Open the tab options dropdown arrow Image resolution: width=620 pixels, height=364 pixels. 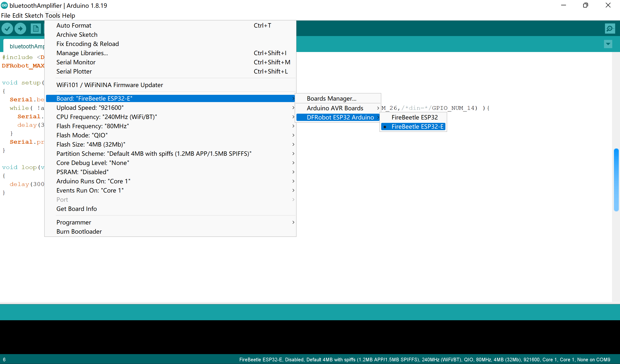point(608,44)
